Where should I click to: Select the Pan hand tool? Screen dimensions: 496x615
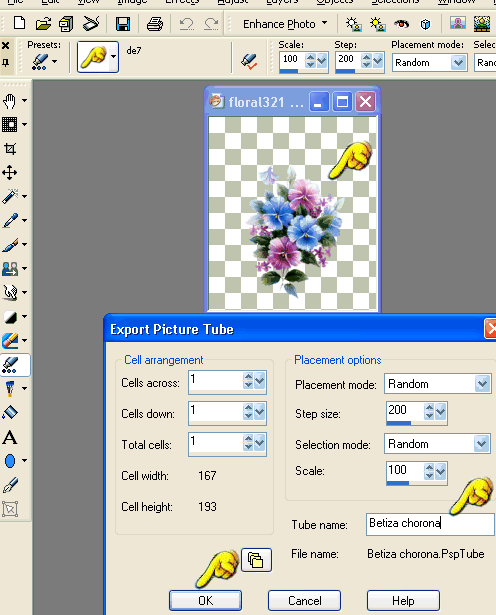[x=10, y=101]
